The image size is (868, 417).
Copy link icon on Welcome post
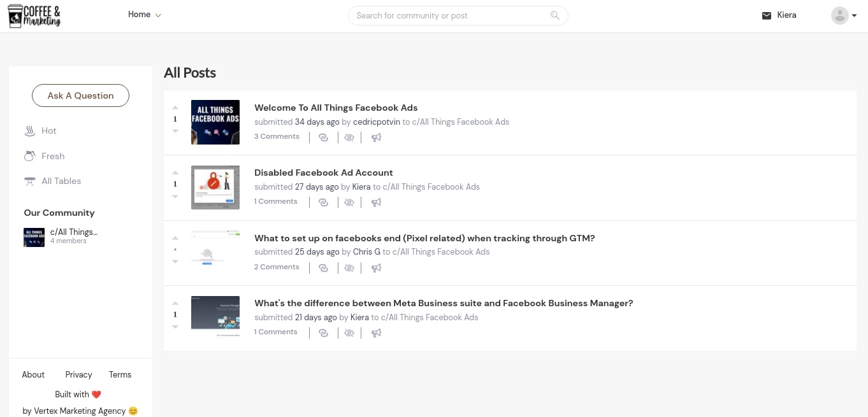pyautogui.click(x=324, y=138)
